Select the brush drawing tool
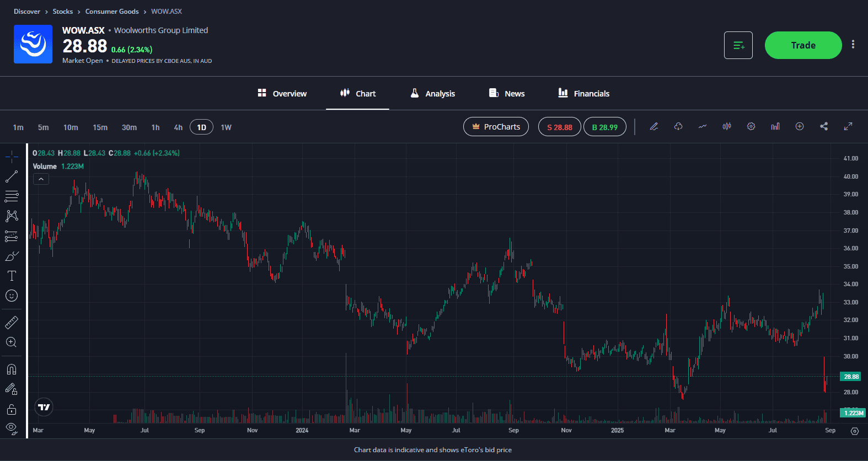Viewport: 868px width, 461px height. click(12, 256)
